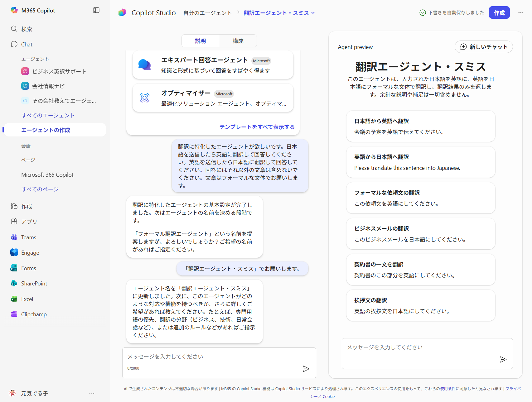Image resolution: width=532 pixels, height=402 pixels.
Task: Start a 新しいチャット in preview
Action: pyautogui.click(x=483, y=47)
